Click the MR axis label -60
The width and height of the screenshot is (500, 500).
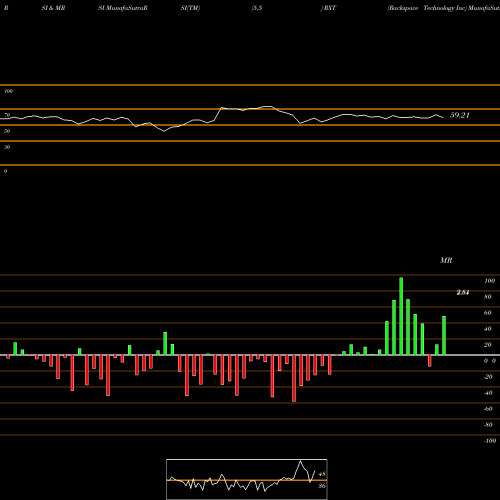[488, 409]
